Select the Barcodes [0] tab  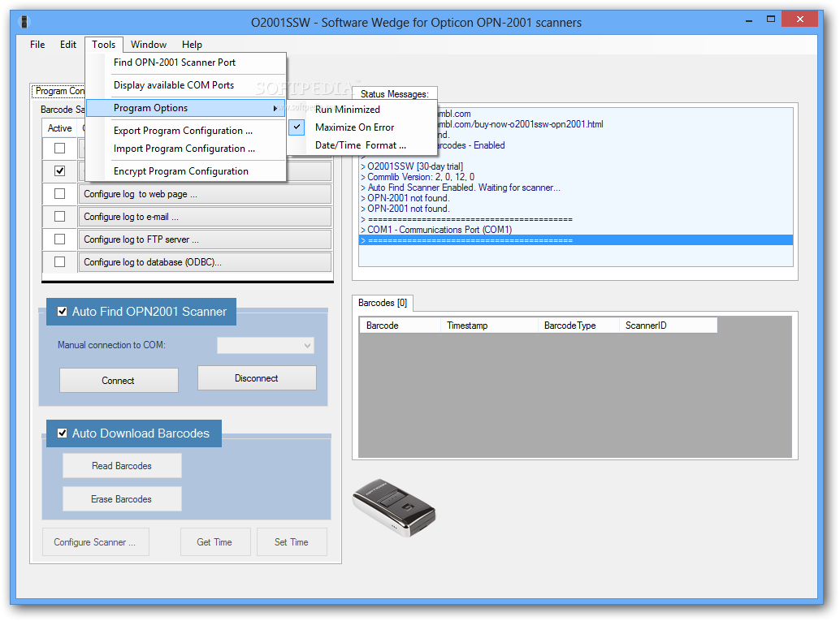[383, 303]
